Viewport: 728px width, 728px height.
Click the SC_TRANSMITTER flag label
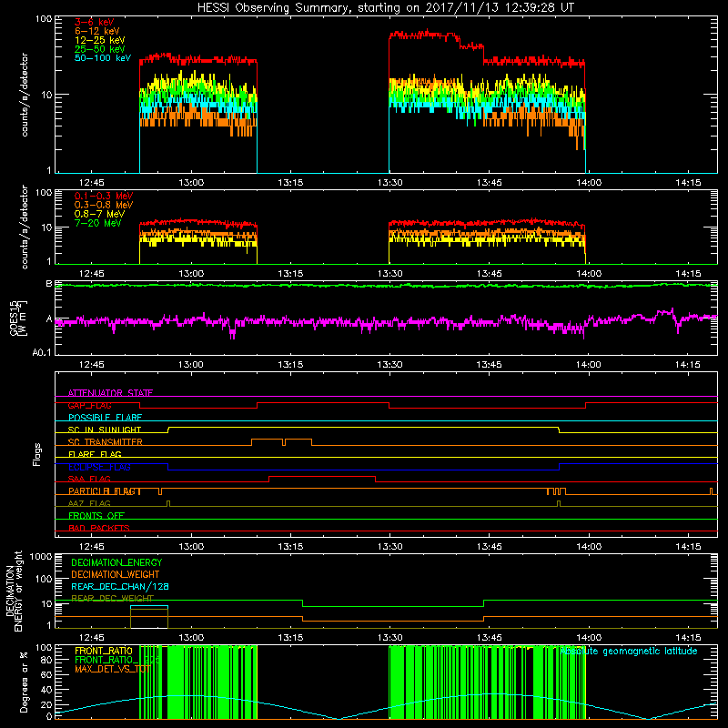(105, 442)
